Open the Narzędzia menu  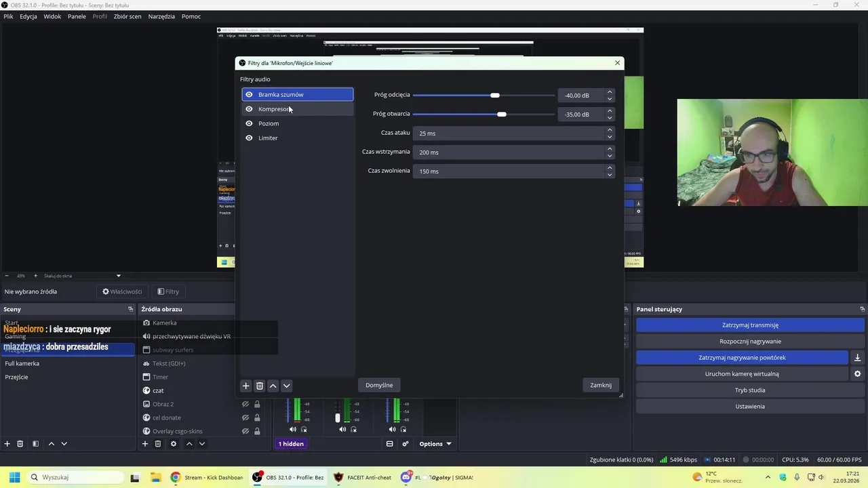pos(161,16)
